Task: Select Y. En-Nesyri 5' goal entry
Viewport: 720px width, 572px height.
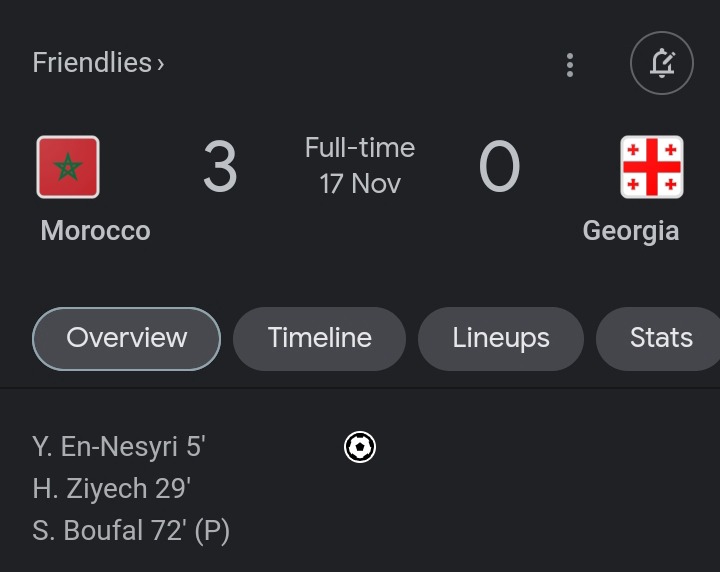Action: [x=119, y=447]
